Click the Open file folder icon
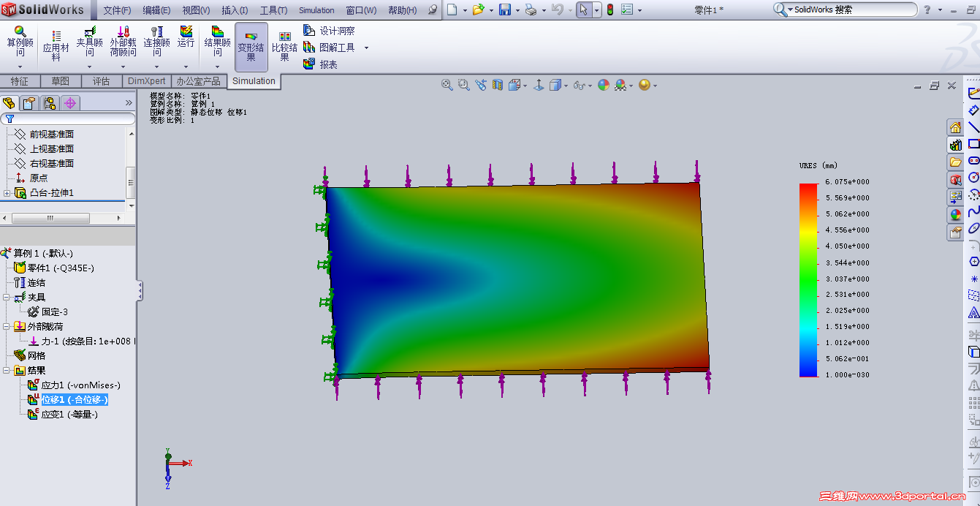Image resolution: width=980 pixels, height=506 pixels. click(478, 10)
